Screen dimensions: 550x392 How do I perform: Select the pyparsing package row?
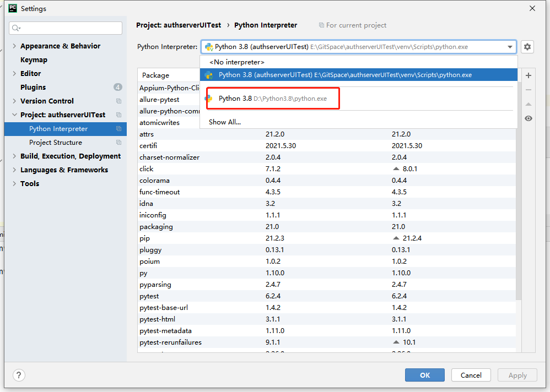point(327,284)
